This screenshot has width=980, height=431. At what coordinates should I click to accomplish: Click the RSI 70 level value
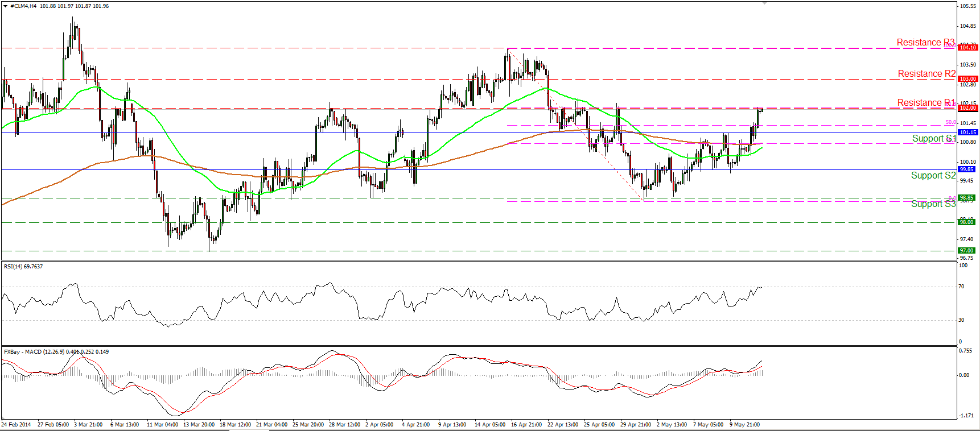coord(961,287)
